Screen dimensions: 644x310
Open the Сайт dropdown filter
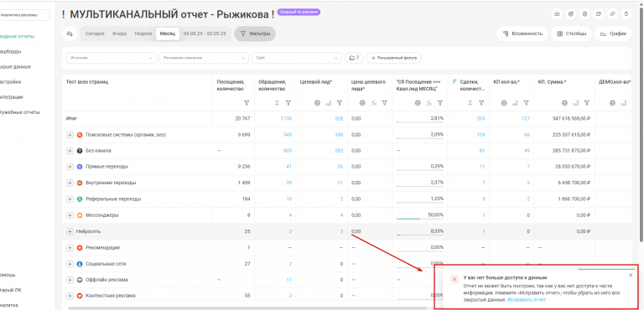[297, 58]
